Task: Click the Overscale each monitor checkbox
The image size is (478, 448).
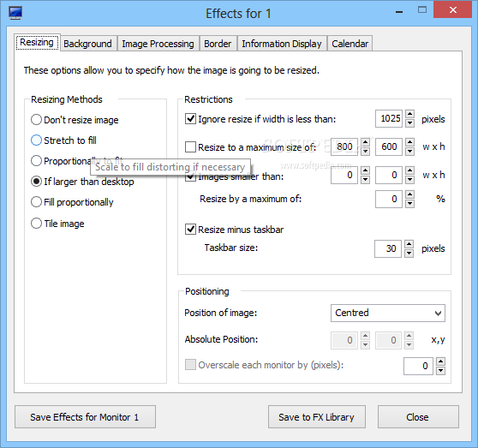Action: click(190, 365)
